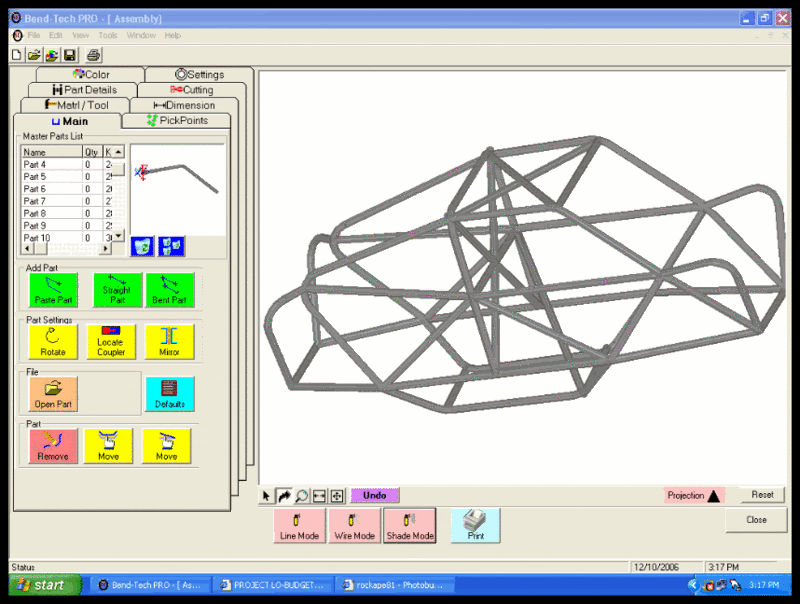The image size is (800, 604).
Task: Click the red Remove part button
Action: point(53,446)
